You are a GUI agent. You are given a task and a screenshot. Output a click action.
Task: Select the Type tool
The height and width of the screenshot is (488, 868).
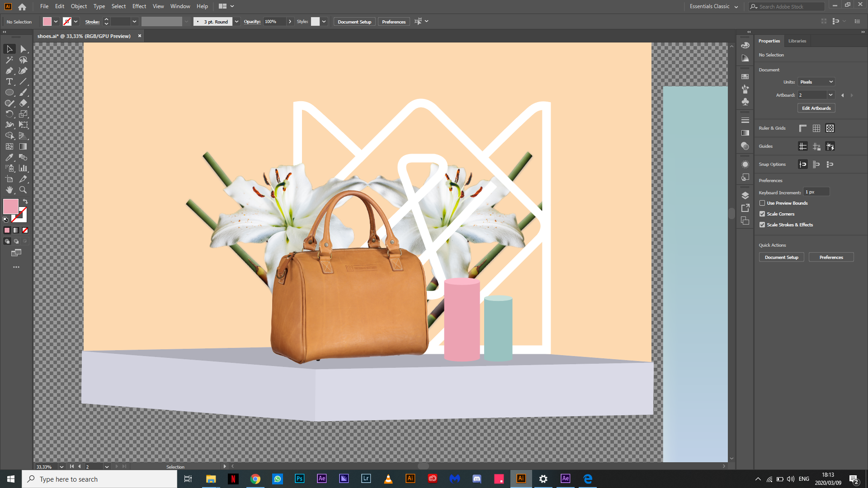tap(9, 82)
